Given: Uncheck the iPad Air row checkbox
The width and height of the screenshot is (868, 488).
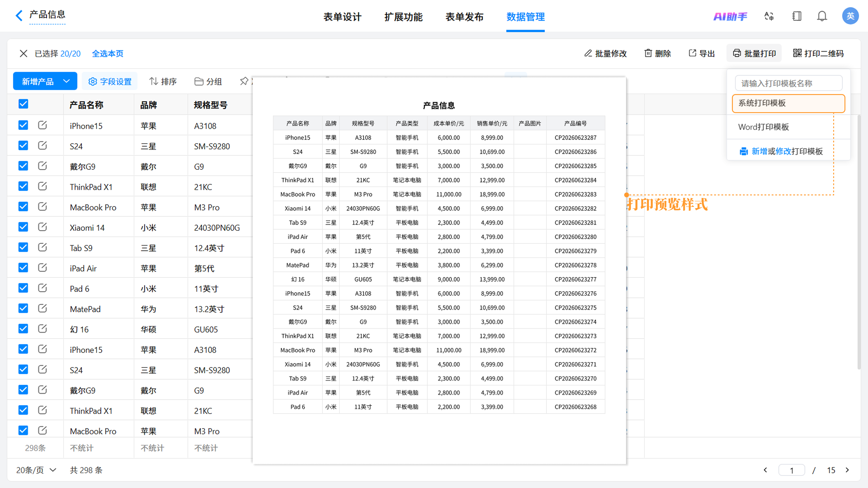Looking at the screenshot, I should click(23, 268).
